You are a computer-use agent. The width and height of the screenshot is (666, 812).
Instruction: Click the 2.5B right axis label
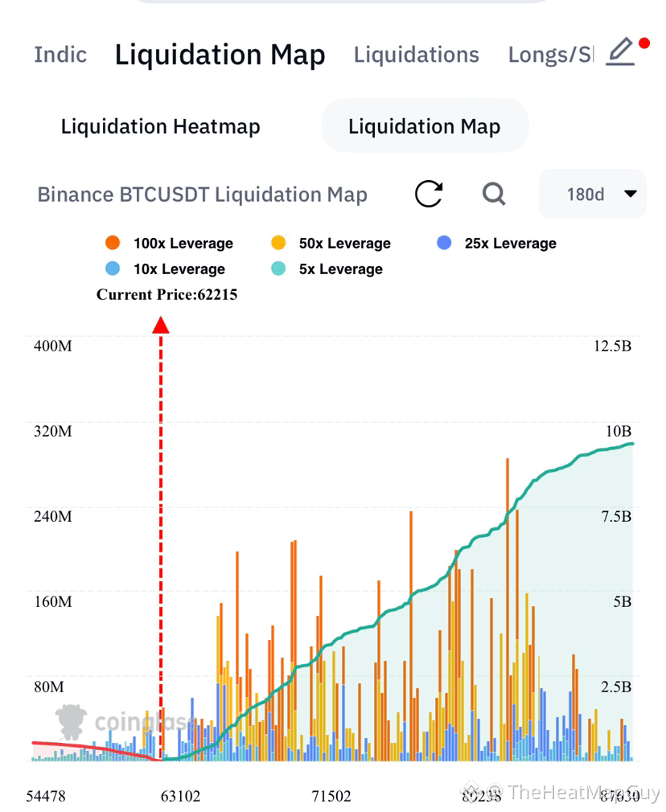click(616, 687)
